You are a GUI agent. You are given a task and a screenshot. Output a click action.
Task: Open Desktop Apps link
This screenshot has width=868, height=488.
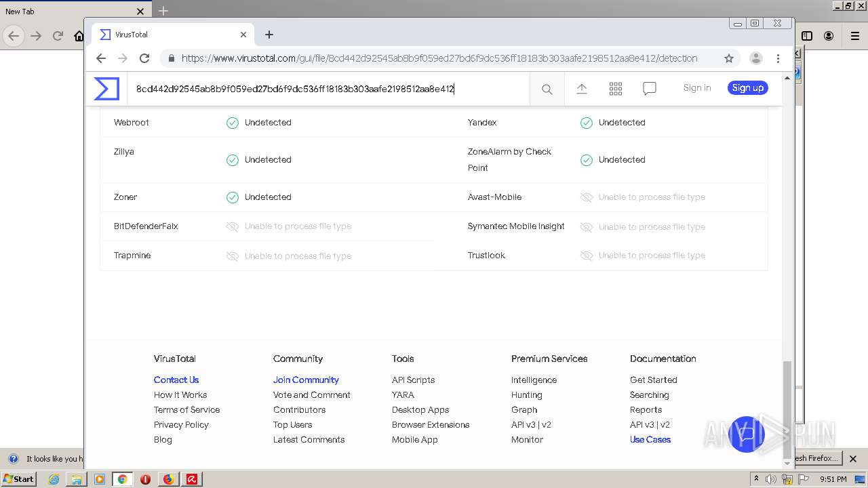[420, 410]
